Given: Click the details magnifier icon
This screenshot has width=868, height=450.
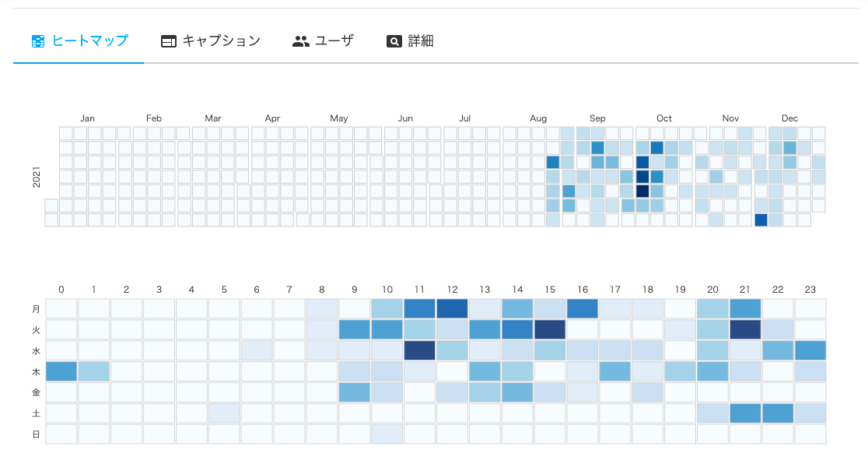Looking at the screenshot, I should click(394, 41).
